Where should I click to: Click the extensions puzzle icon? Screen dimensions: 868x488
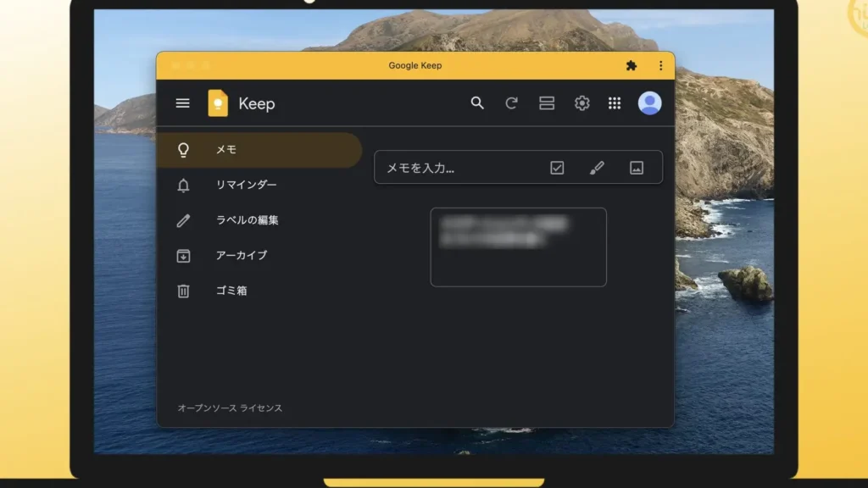[631, 66]
